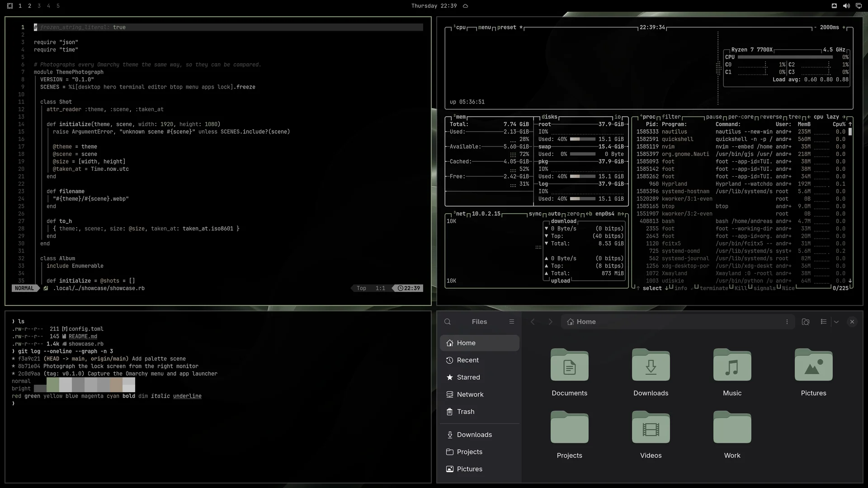The height and width of the screenshot is (488, 868).
Task: Select Recent in the Files sidebar
Action: (x=480, y=360)
